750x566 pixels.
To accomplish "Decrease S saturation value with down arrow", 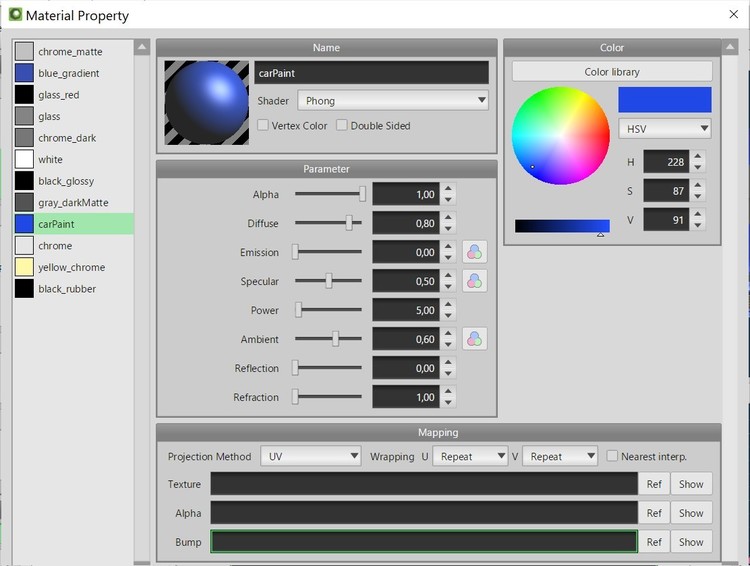I will pyautogui.click(x=698, y=197).
